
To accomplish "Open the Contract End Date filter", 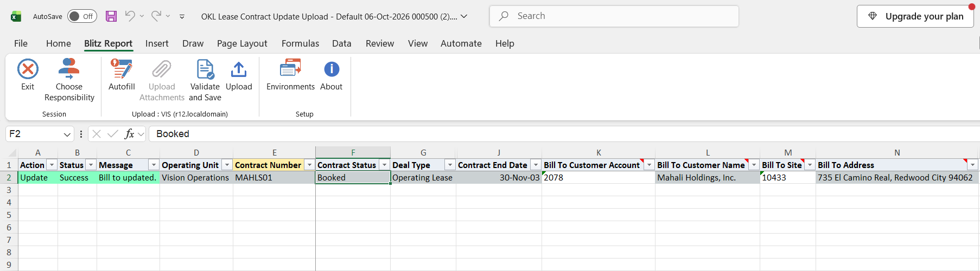I will 536,165.
